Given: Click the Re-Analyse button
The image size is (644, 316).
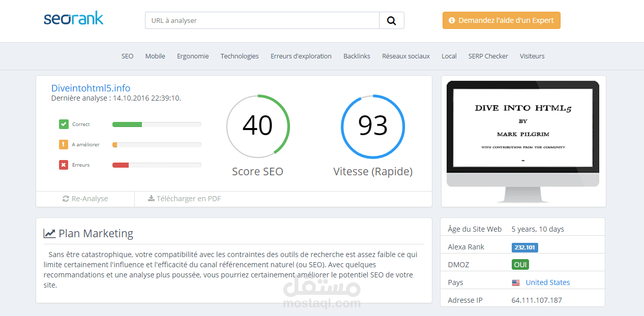Looking at the screenshot, I should point(85,199).
